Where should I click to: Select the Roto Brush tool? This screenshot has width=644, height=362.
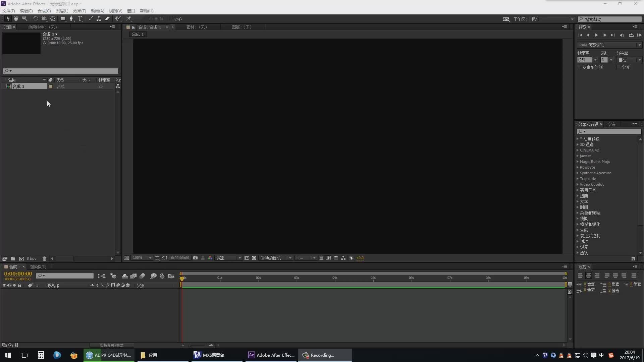118,19
